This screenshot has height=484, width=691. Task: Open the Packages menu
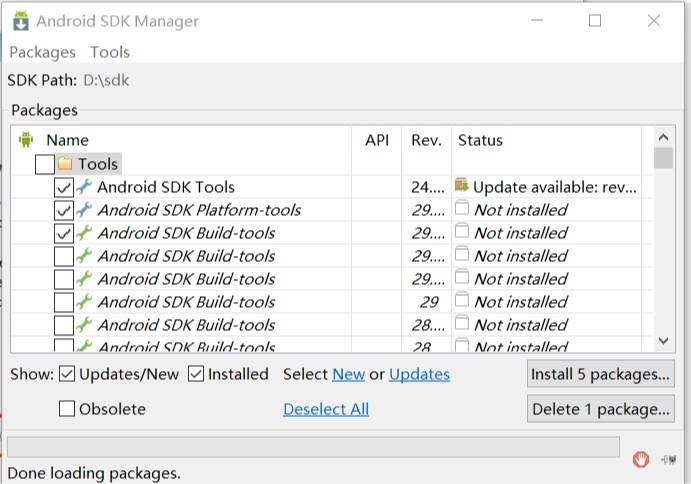point(42,52)
